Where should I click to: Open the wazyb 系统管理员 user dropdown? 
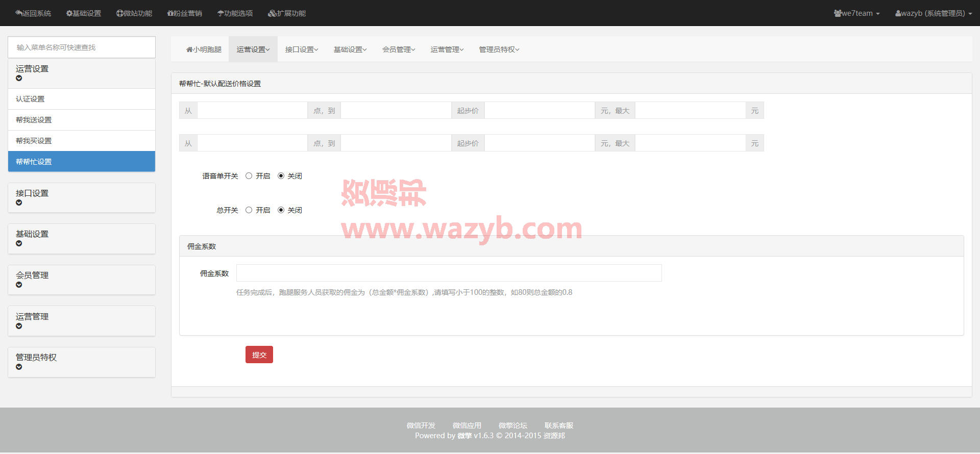pos(933,13)
